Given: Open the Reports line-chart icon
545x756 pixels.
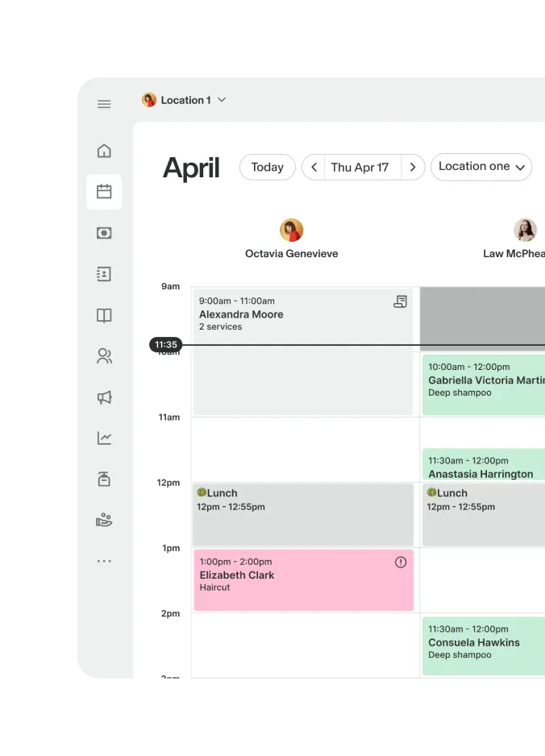Looking at the screenshot, I should click(104, 438).
